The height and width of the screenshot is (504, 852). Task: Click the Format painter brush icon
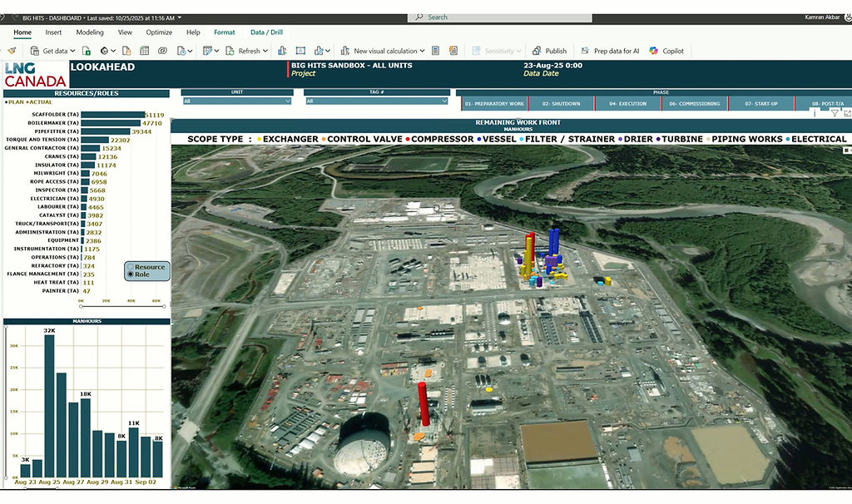click(12, 51)
